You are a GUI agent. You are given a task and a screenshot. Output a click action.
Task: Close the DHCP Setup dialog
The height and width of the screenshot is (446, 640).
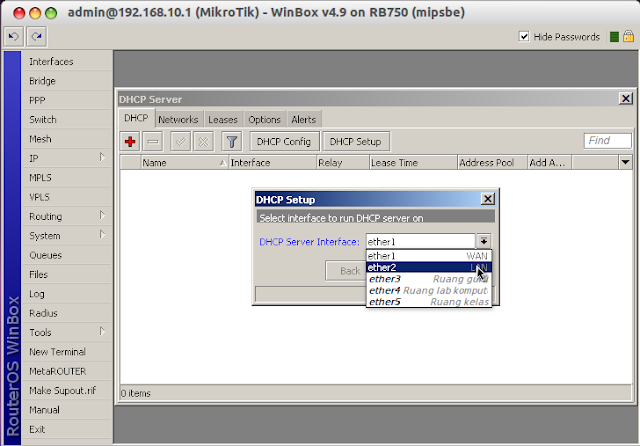pos(488,199)
